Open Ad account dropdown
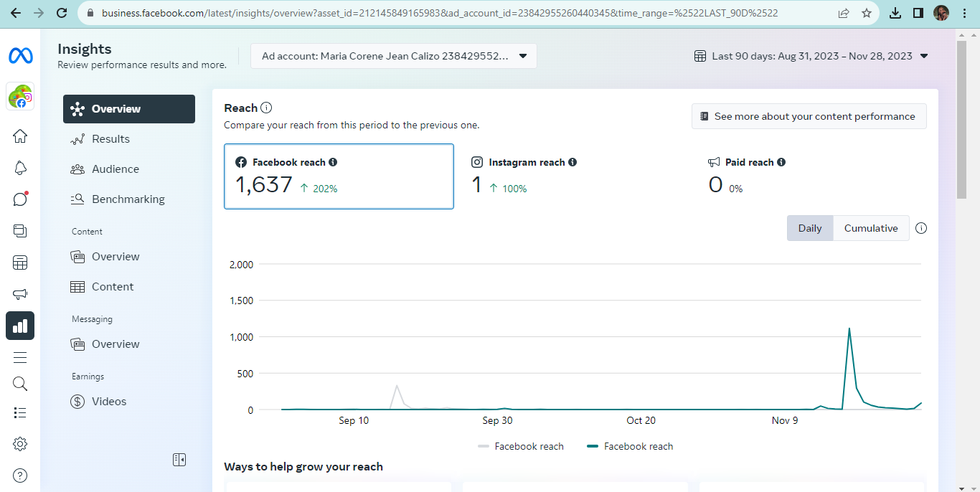 (393, 56)
